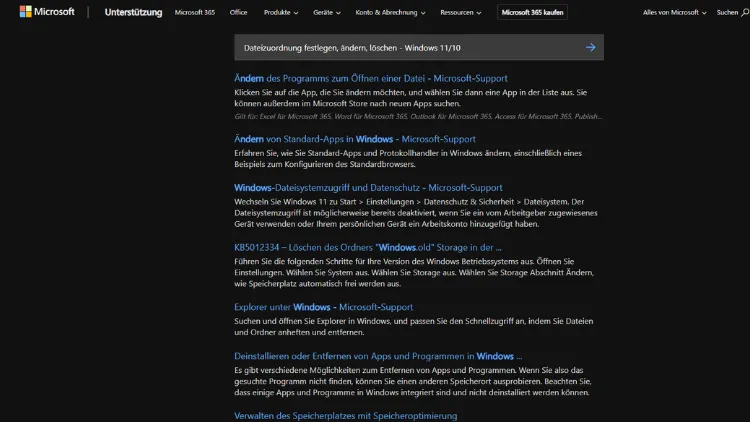Image resolution: width=750 pixels, height=422 pixels.
Task: Open the Unterstützung home link
Action: coord(133,12)
